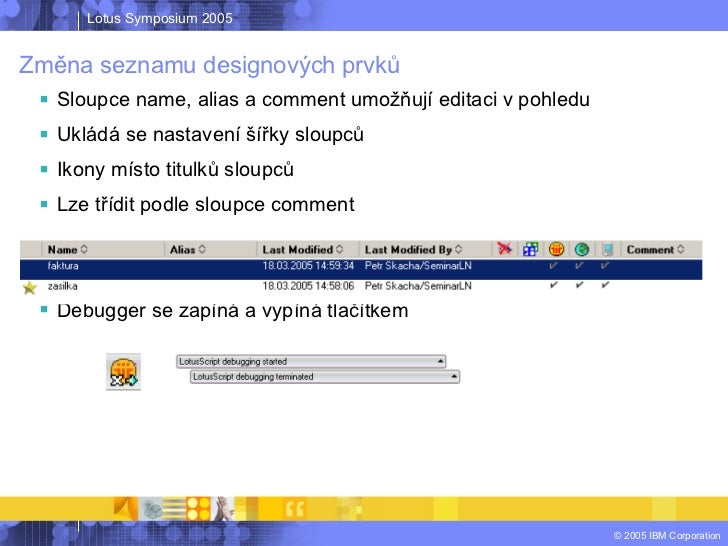Sort by the Comment column header

[656, 249]
